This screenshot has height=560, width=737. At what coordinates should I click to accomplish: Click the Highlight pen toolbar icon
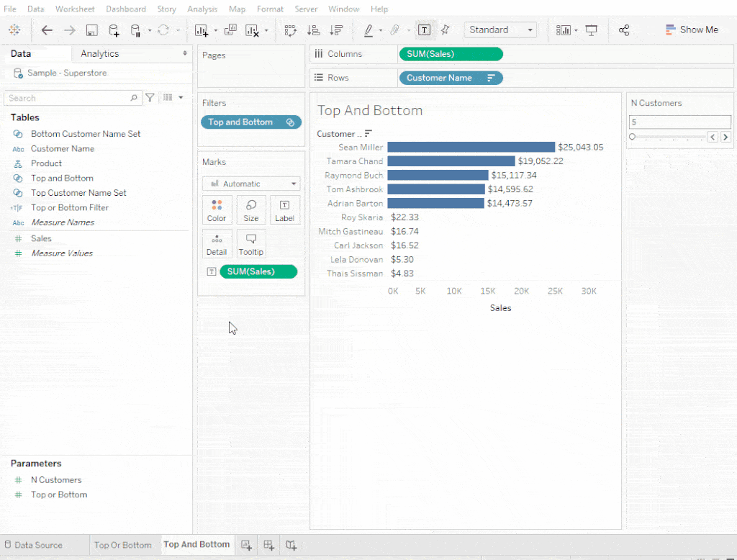[370, 30]
